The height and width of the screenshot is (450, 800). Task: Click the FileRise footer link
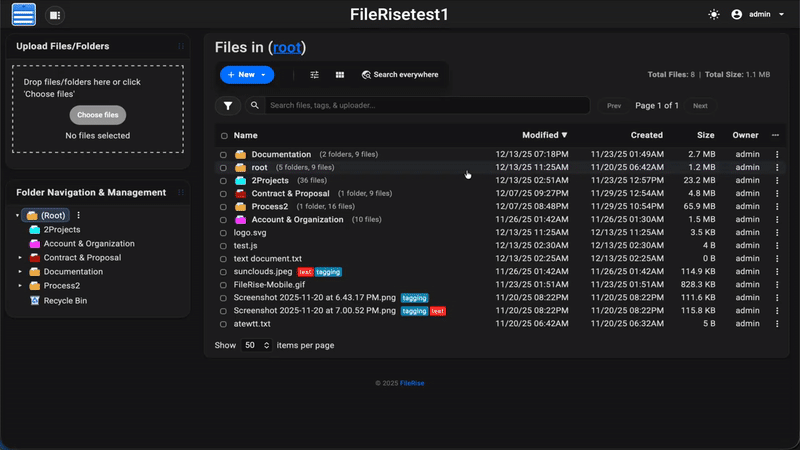pos(412,383)
